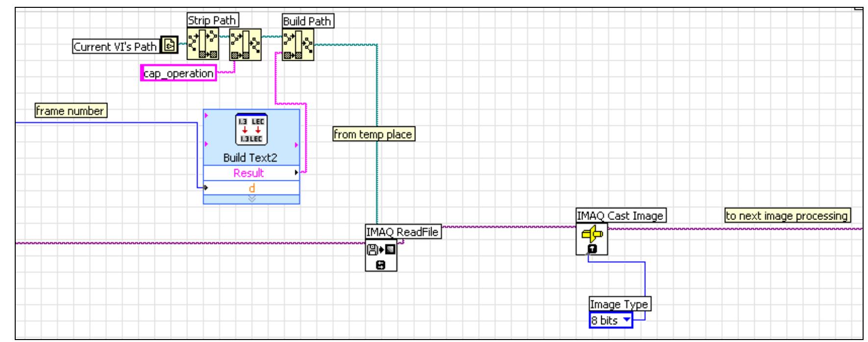Screen dimensions: 868x342
Task: Click the 'to next image processing' label
Action: click(788, 216)
